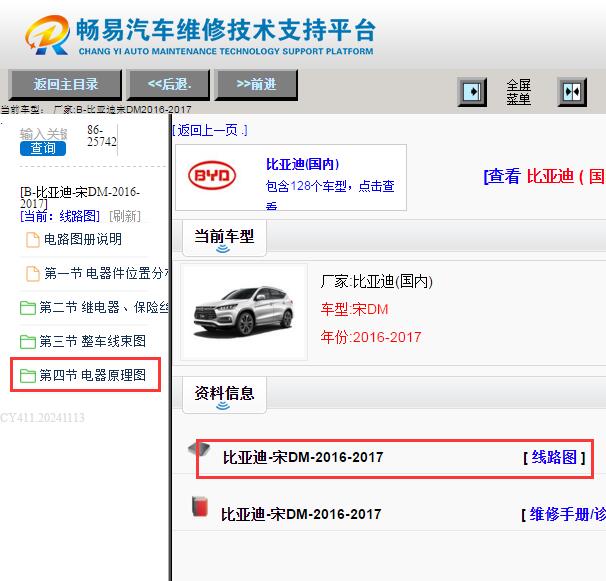Open 第一节 电器件位置分布 item
Screen dimensions: 606x581
click(107, 273)
